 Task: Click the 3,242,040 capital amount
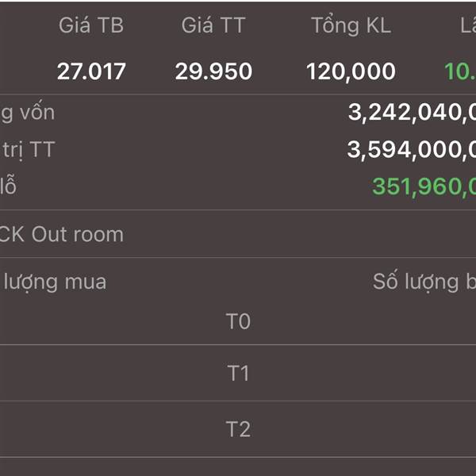click(412, 113)
